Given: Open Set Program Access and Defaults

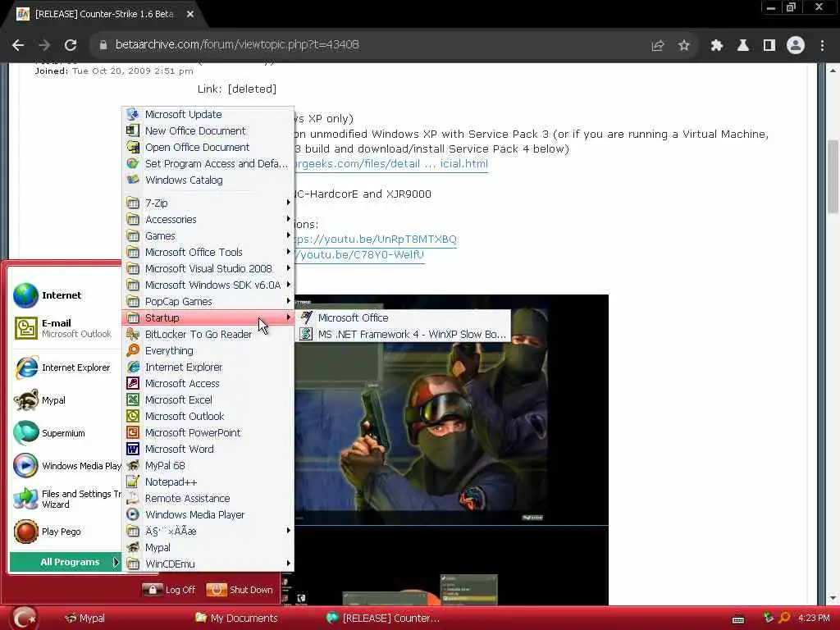Looking at the screenshot, I should [208, 163].
